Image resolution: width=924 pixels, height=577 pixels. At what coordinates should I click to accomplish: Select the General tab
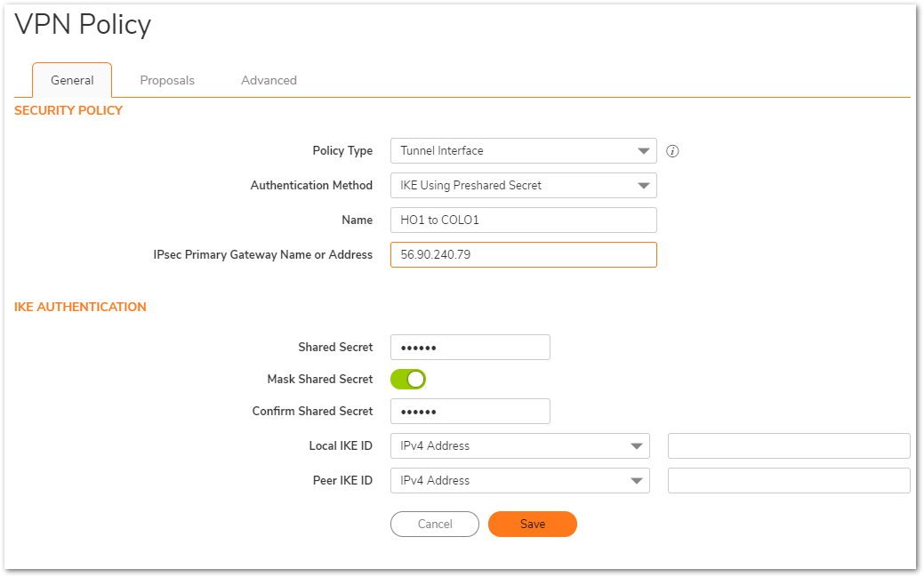(x=72, y=80)
